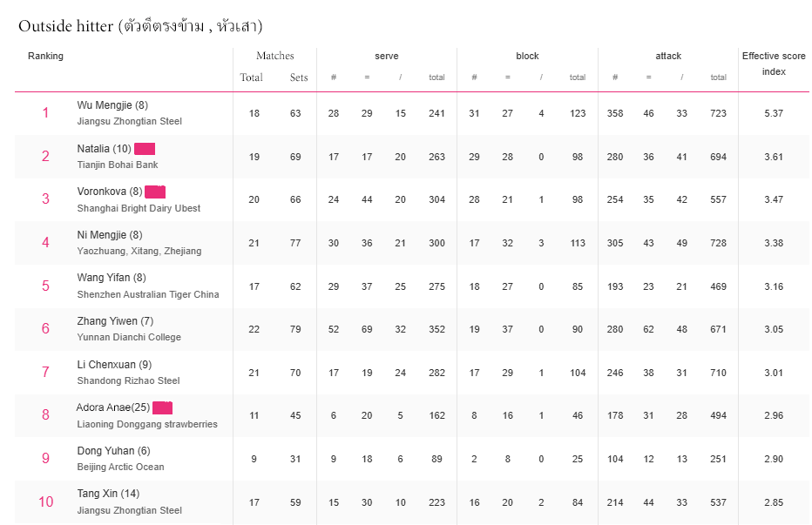
Task: Select the attack column group header
Action: [x=668, y=57]
